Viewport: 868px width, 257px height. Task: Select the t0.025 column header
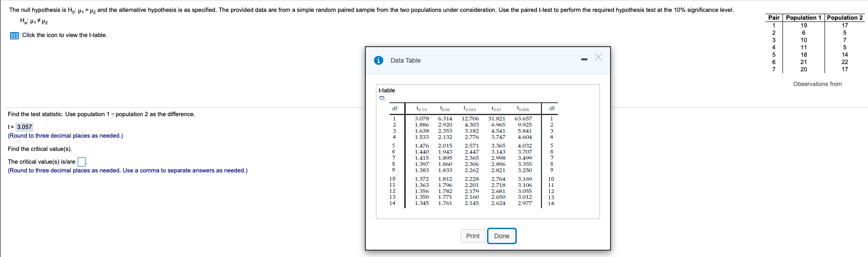coord(470,109)
